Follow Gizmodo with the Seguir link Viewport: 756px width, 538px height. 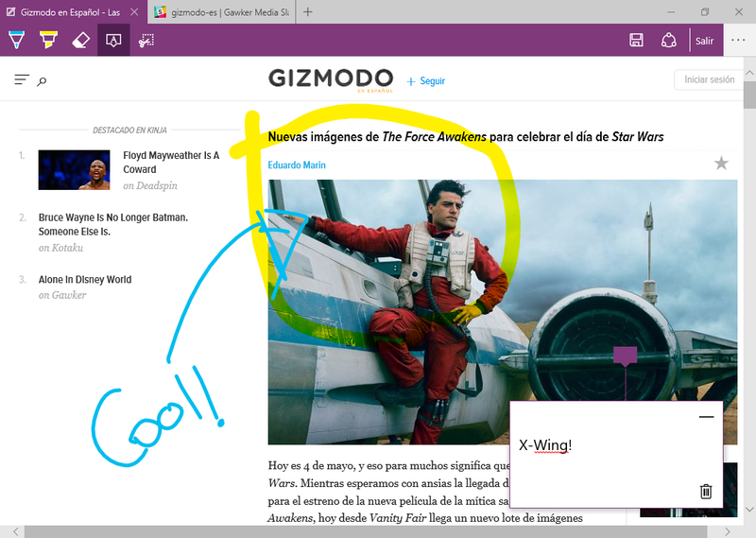(426, 81)
